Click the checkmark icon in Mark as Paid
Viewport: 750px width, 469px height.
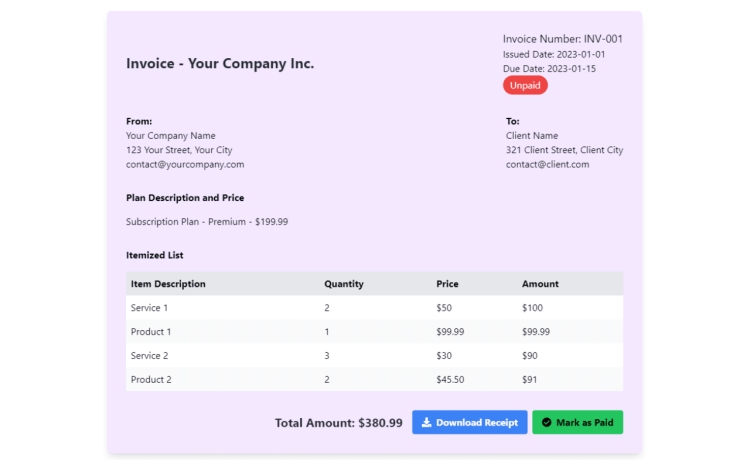(546, 422)
